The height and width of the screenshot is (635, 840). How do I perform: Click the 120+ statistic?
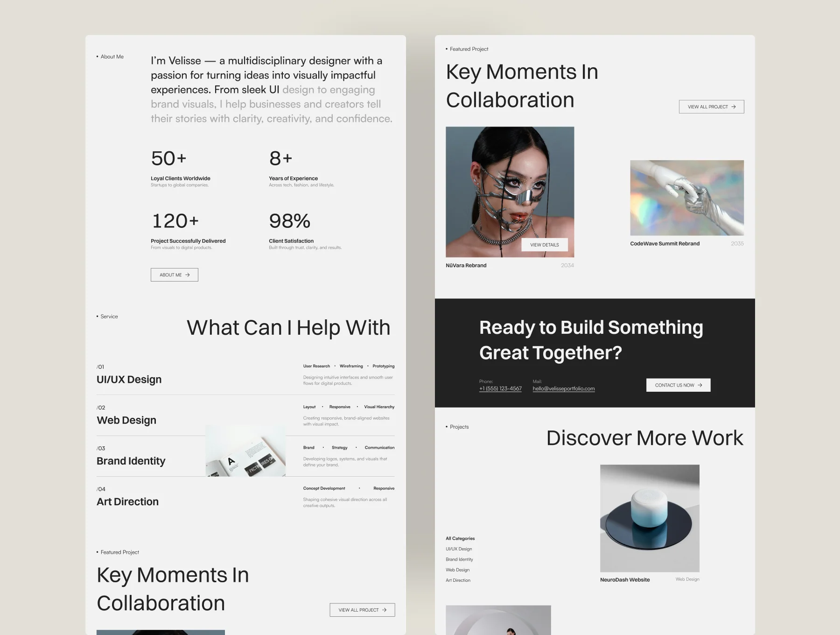pos(175,221)
